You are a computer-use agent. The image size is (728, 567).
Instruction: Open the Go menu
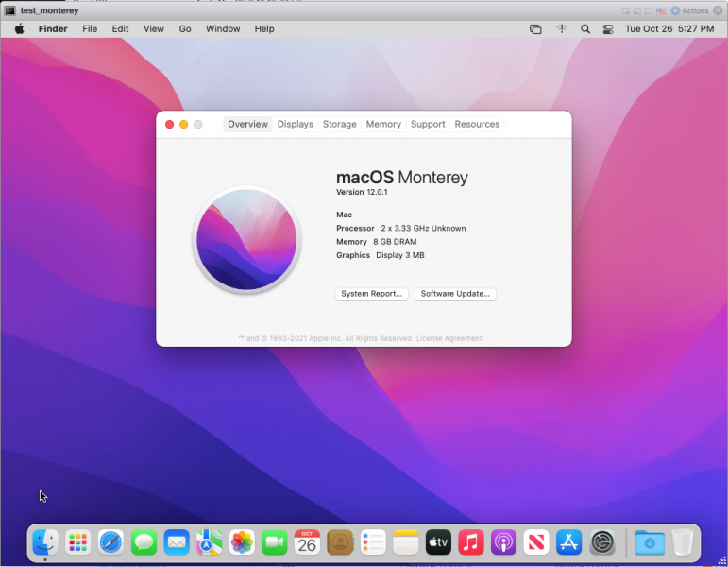point(185,29)
